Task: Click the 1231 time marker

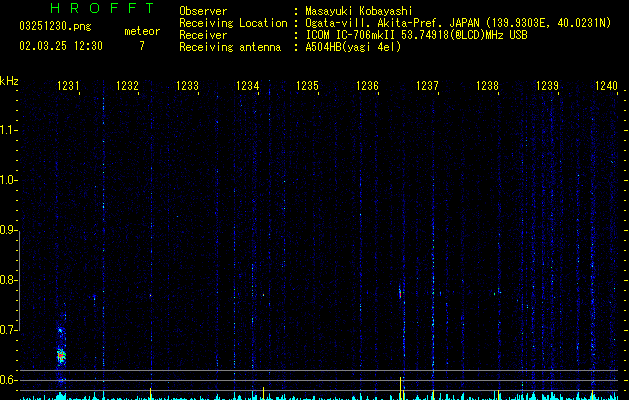Action: pos(68,85)
